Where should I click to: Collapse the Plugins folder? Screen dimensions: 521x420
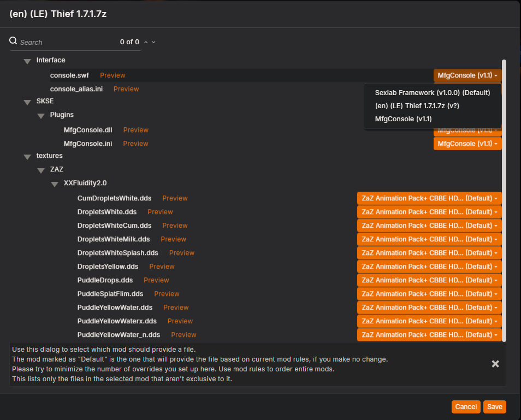pyautogui.click(x=41, y=116)
